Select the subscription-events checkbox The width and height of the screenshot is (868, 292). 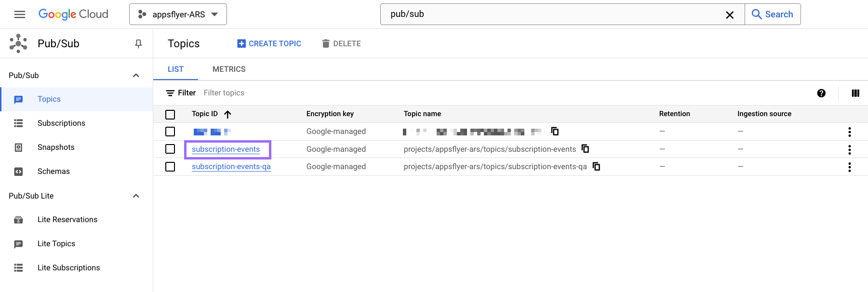coord(170,149)
